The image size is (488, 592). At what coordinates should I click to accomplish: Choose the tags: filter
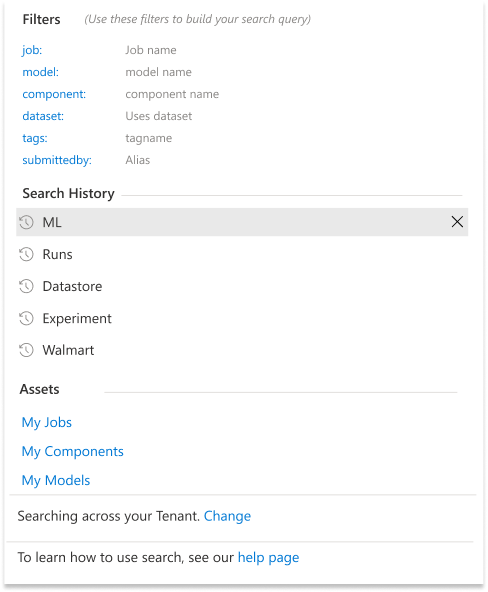coord(35,138)
